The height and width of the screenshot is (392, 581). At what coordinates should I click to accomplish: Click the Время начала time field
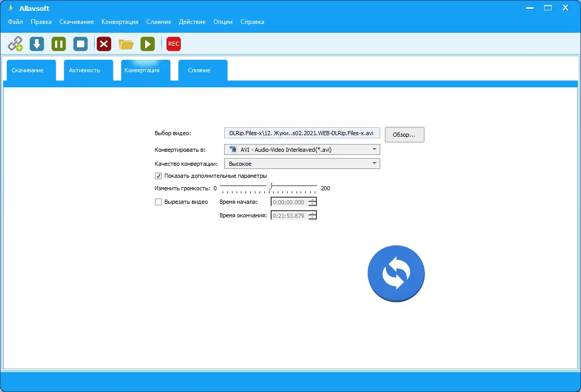tap(289, 202)
